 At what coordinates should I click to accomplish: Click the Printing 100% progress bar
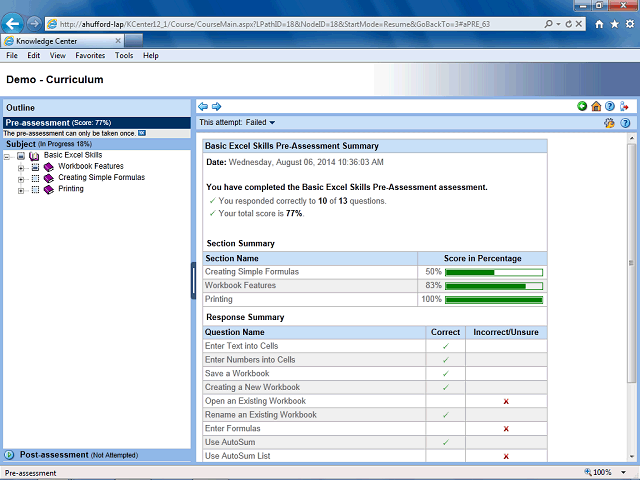point(494,300)
